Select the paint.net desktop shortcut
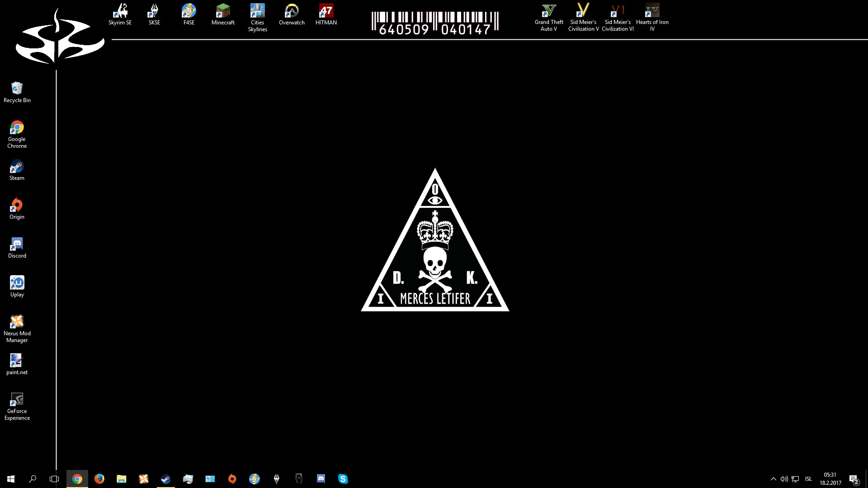 pyautogui.click(x=17, y=364)
